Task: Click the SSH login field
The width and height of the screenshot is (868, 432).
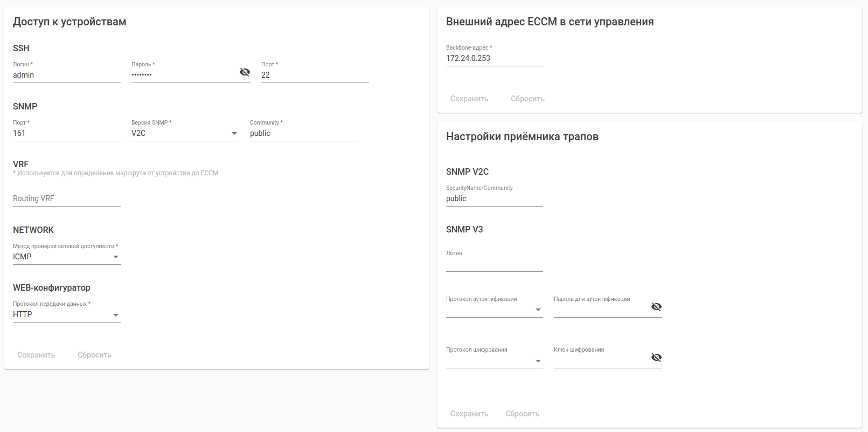Action: click(66, 75)
